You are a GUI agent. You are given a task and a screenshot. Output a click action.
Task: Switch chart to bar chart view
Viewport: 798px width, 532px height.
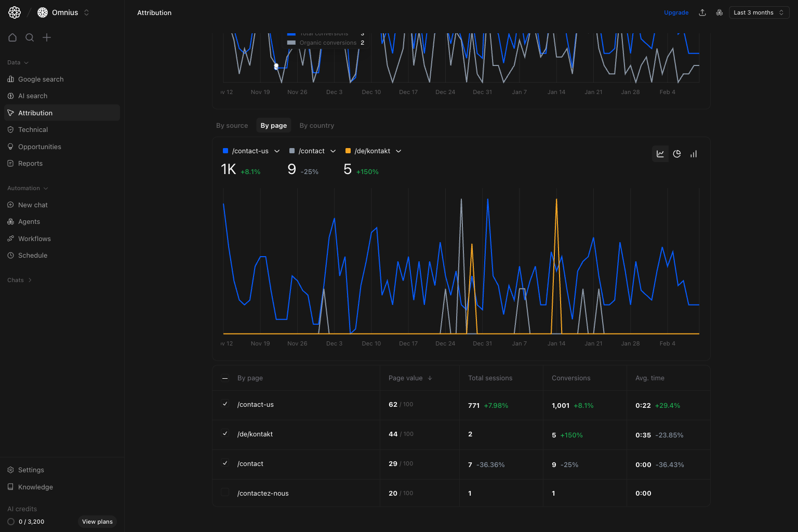tap(694, 154)
